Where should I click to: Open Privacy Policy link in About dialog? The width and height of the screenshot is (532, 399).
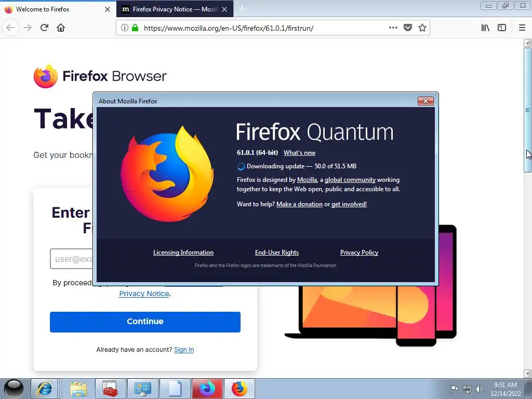tap(359, 252)
